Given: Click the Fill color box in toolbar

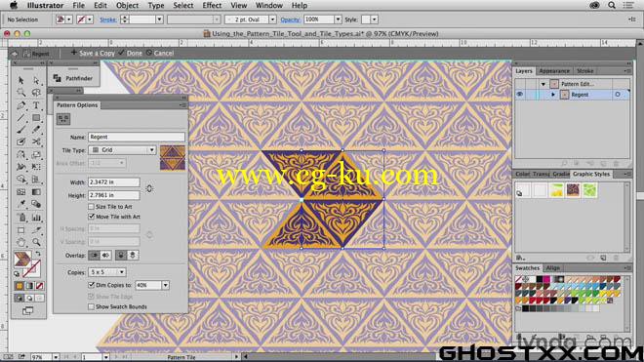Looking at the screenshot, I should click(x=22, y=259).
